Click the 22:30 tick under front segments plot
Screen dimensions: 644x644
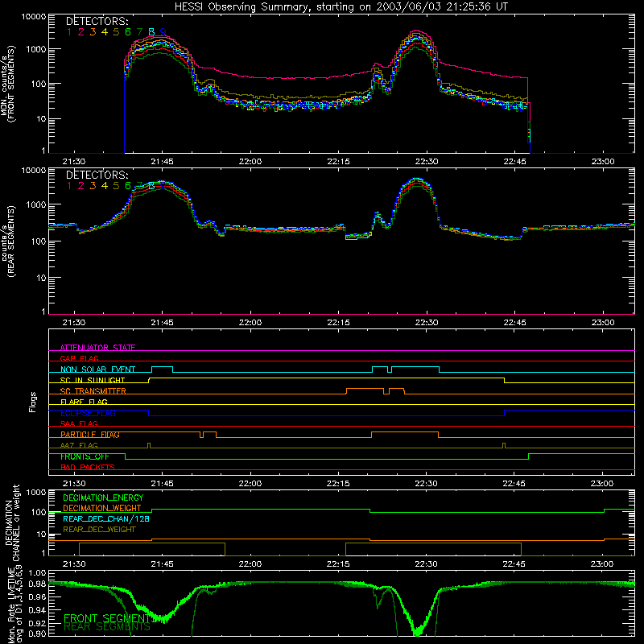[427, 162]
